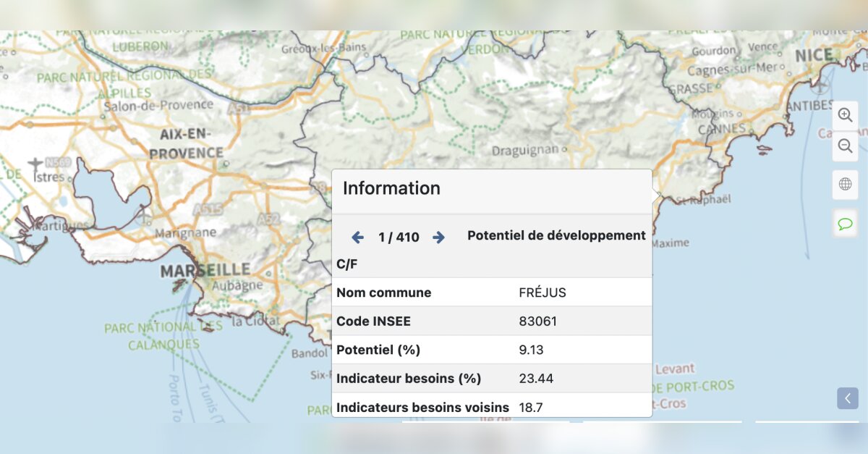Click the Potentiel (%) value 9.13
The image size is (868, 454).
(x=532, y=350)
